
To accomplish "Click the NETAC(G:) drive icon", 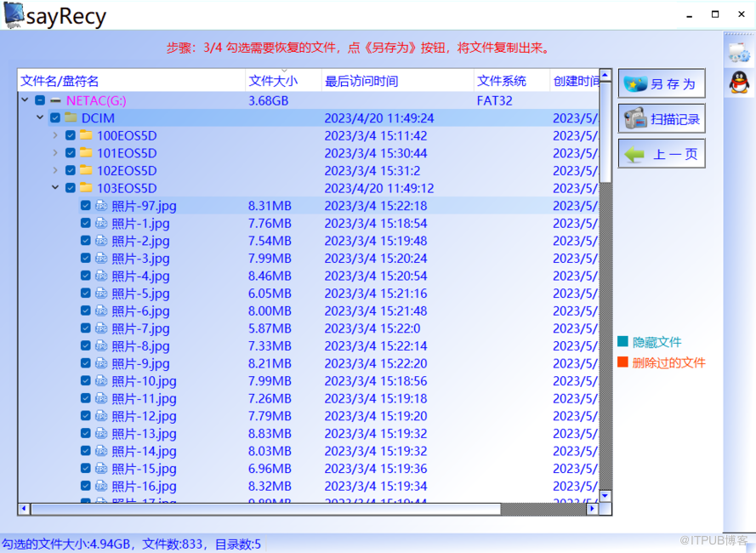I will [56, 101].
